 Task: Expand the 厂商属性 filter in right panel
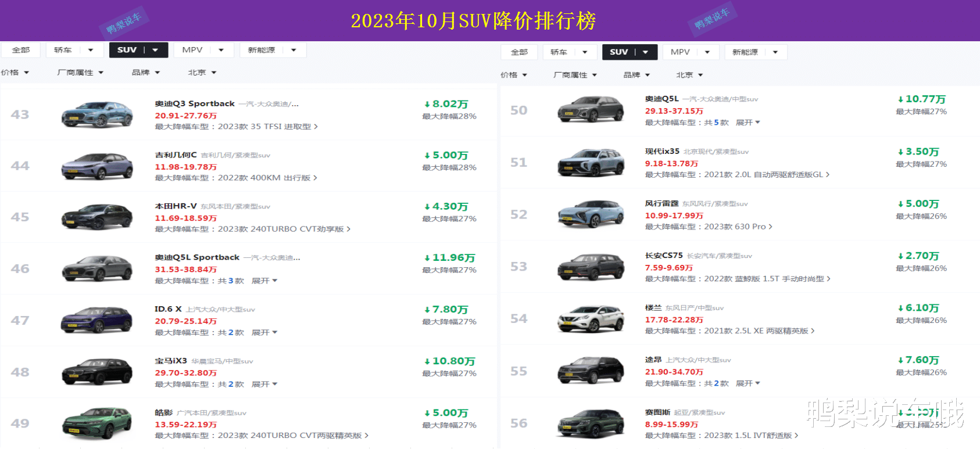pyautogui.click(x=575, y=75)
